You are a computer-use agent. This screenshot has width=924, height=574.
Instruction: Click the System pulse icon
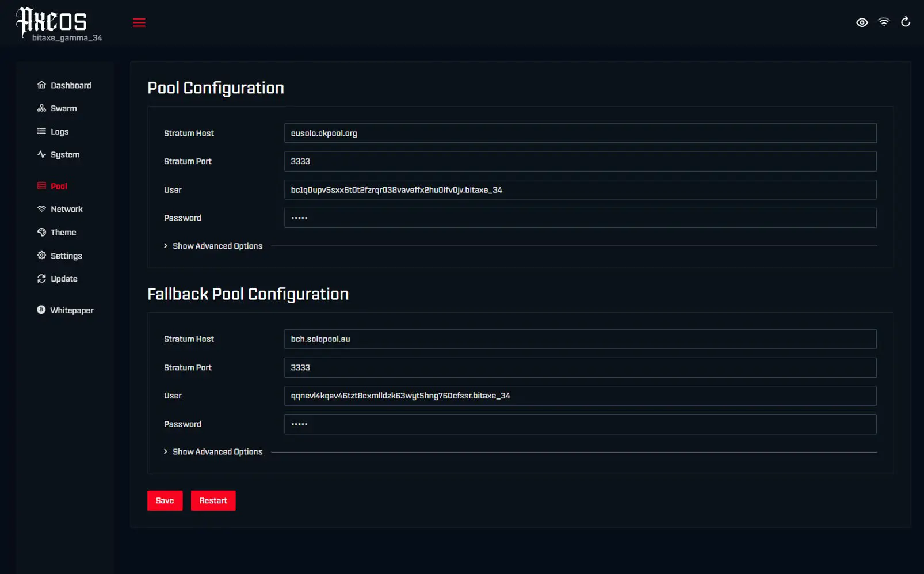[x=41, y=154]
